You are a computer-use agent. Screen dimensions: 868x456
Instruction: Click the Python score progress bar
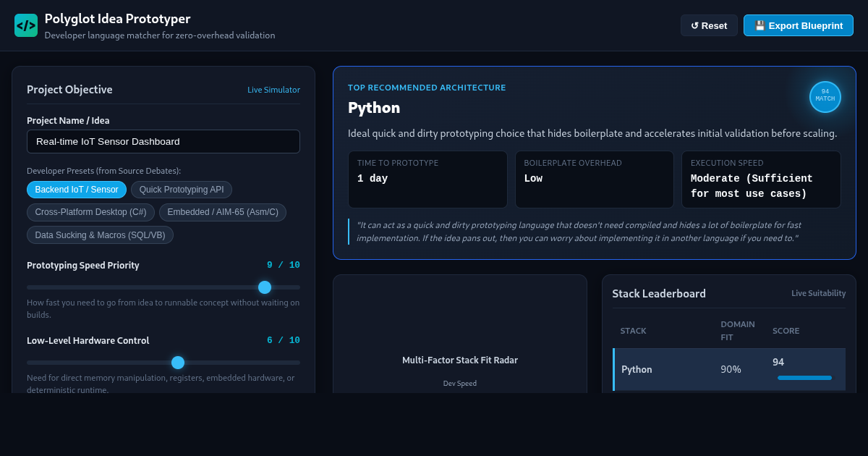(804, 378)
